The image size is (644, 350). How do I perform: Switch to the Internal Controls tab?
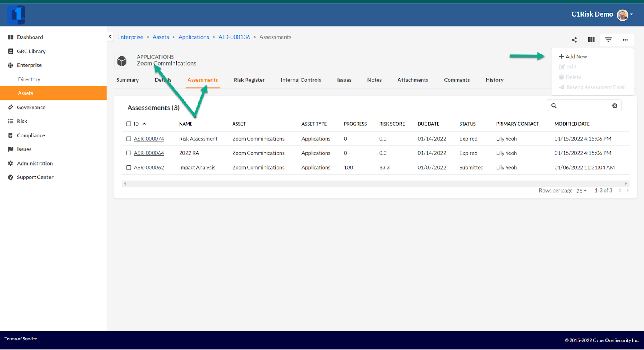tap(301, 80)
